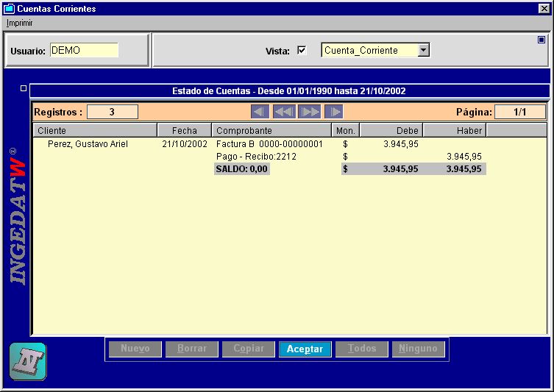This screenshot has width=554, height=392.
Task: Click the fast-forward next page arrows
Action: coord(309,112)
